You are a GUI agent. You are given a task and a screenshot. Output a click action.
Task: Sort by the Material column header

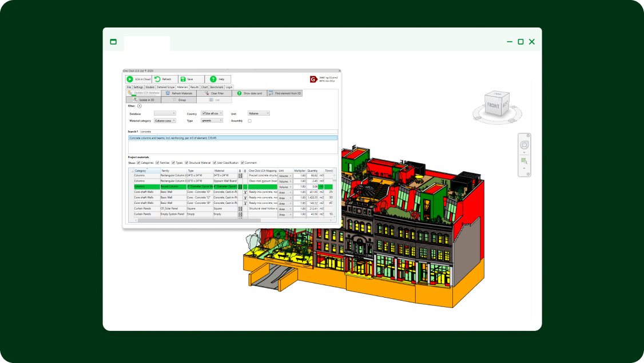tap(225, 171)
